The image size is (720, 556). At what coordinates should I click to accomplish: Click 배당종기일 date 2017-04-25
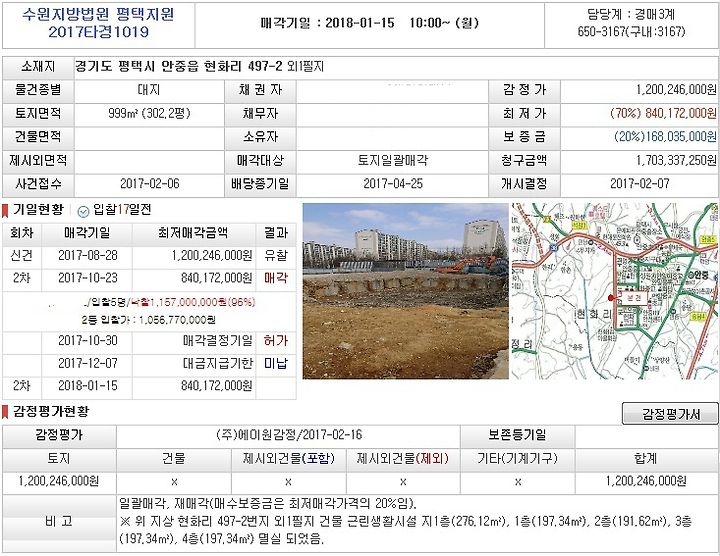pos(393,184)
